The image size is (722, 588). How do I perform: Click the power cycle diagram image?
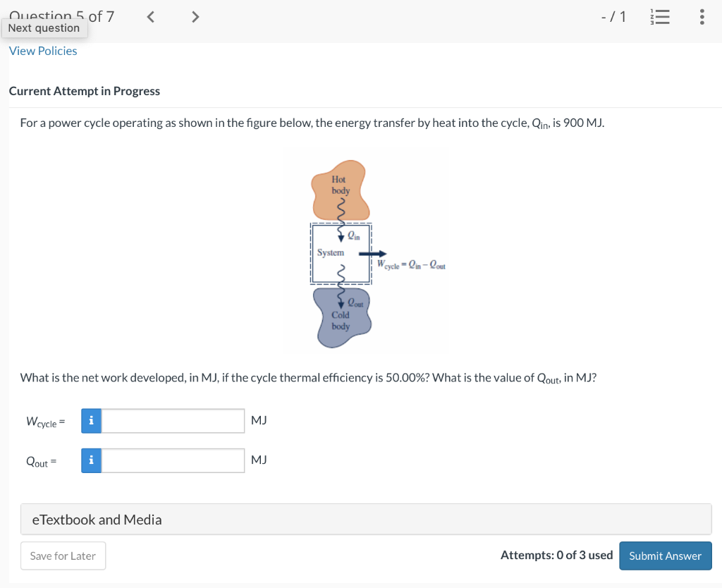[x=365, y=251]
